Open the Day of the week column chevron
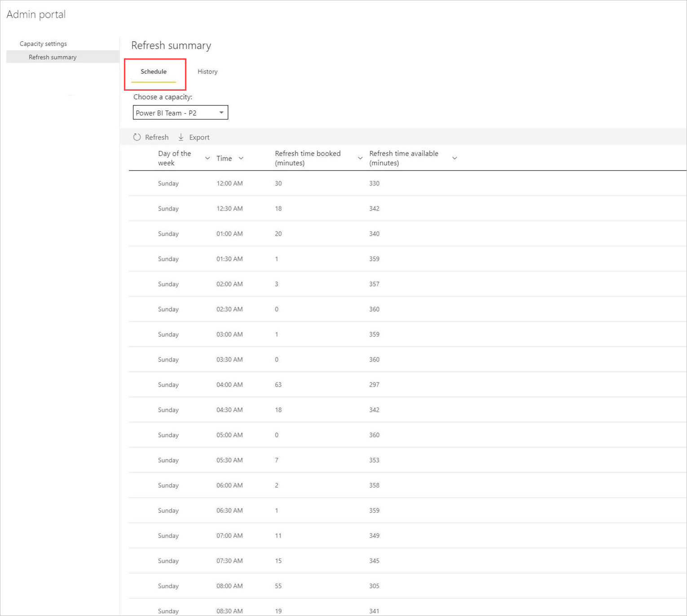Screen dimensions: 687x616 207,158
